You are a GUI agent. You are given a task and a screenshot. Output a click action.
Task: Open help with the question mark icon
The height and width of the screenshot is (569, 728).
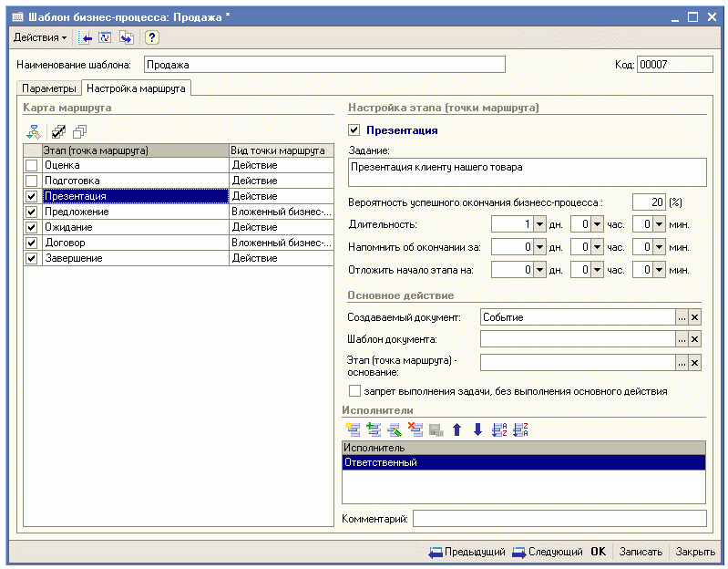(x=152, y=37)
